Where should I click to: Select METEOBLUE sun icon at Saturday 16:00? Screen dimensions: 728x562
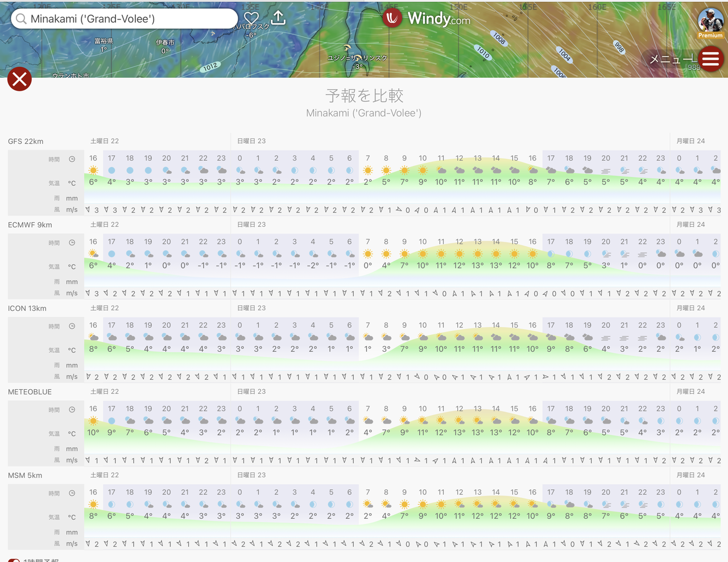point(93,421)
